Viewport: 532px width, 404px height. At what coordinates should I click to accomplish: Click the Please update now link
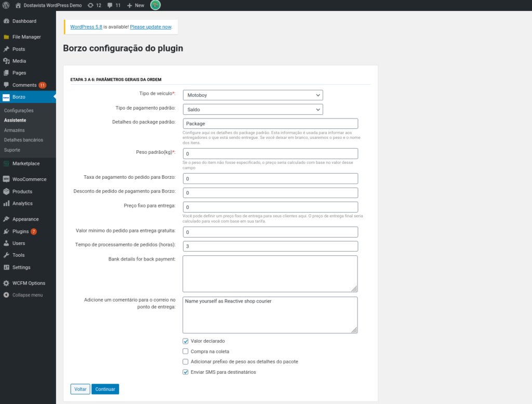pyautogui.click(x=150, y=27)
